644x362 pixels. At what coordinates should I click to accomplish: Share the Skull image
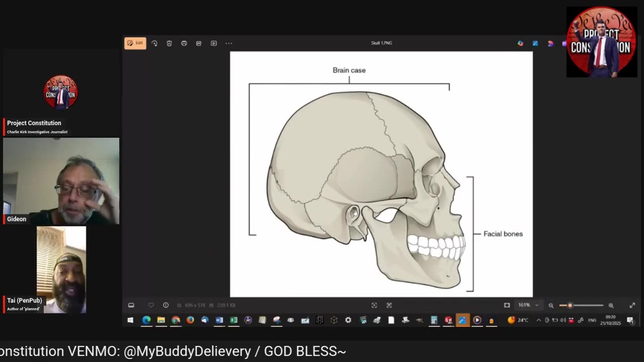point(199,43)
